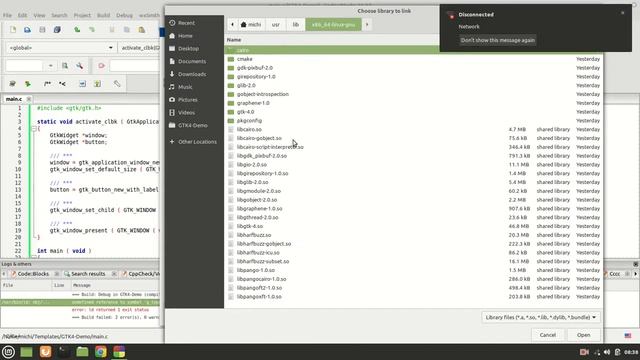Viewport: 640px width, 360px height.
Task: Open Chrome from the taskbar
Action: (101, 352)
